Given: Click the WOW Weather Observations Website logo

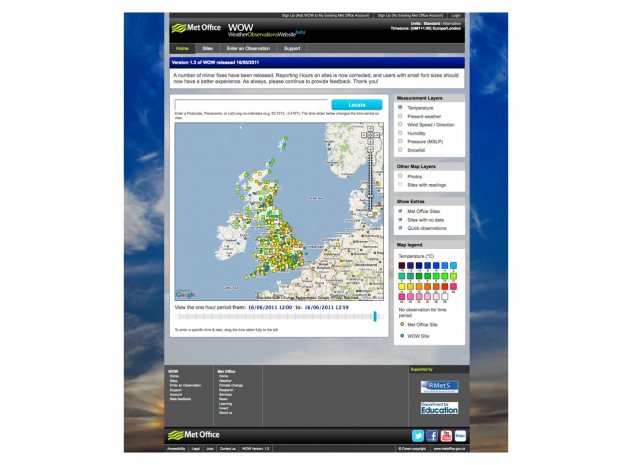Looking at the screenshot, I should click(266, 30).
